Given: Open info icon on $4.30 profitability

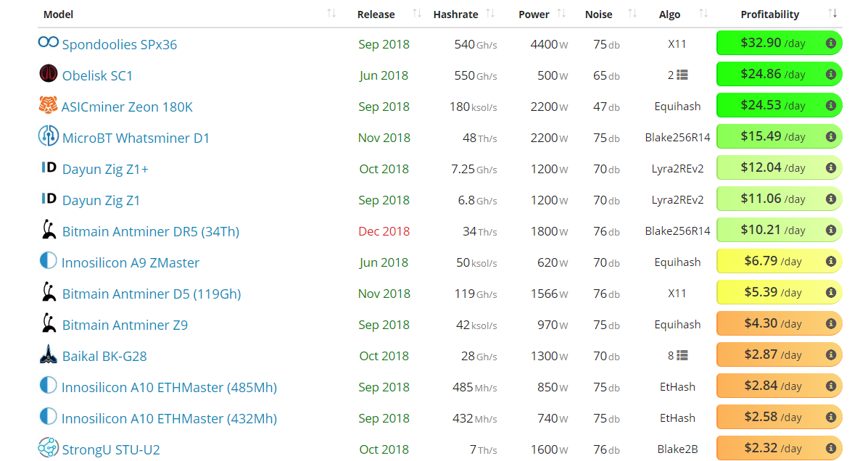Looking at the screenshot, I should [830, 324].
